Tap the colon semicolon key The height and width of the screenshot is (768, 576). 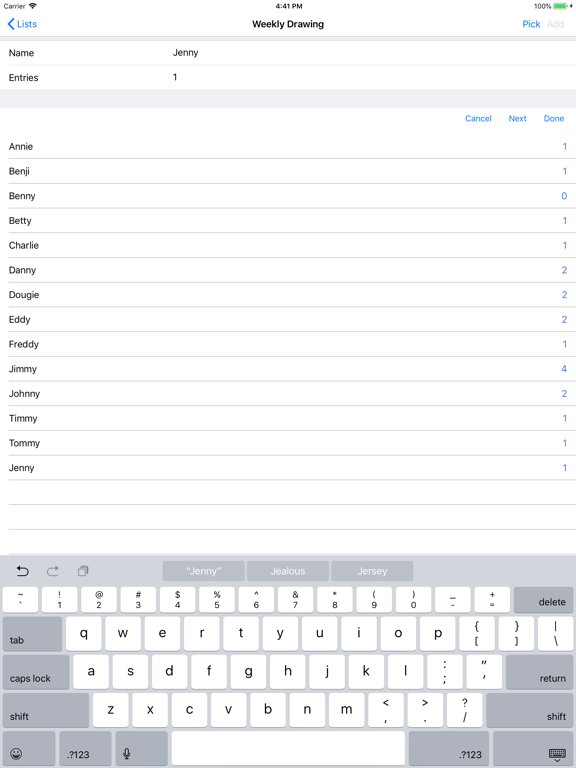[445, 672]
